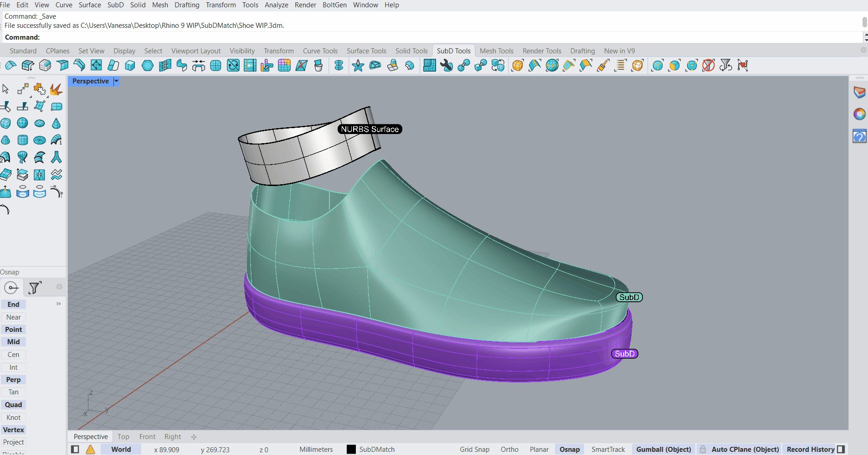Click the SubD torus primitive icon

(x=40, y=140)
